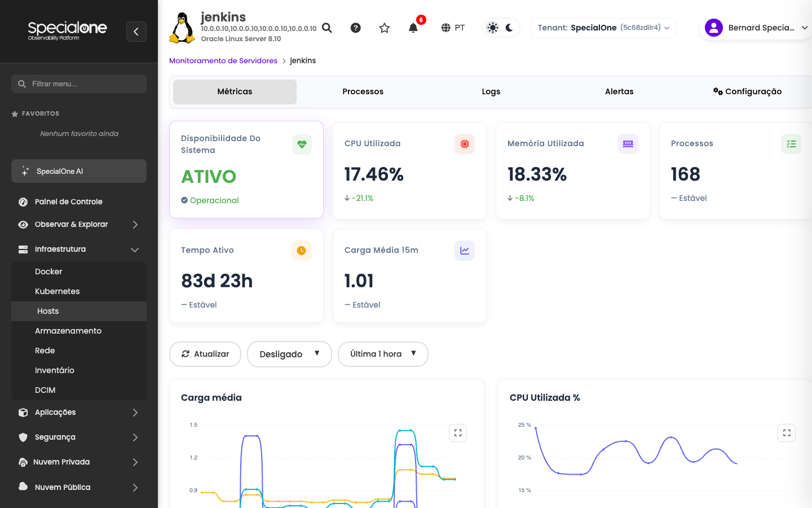
Task: Open the Desligado auto-refresh dropdown
Action: click(x=289, y=354)
